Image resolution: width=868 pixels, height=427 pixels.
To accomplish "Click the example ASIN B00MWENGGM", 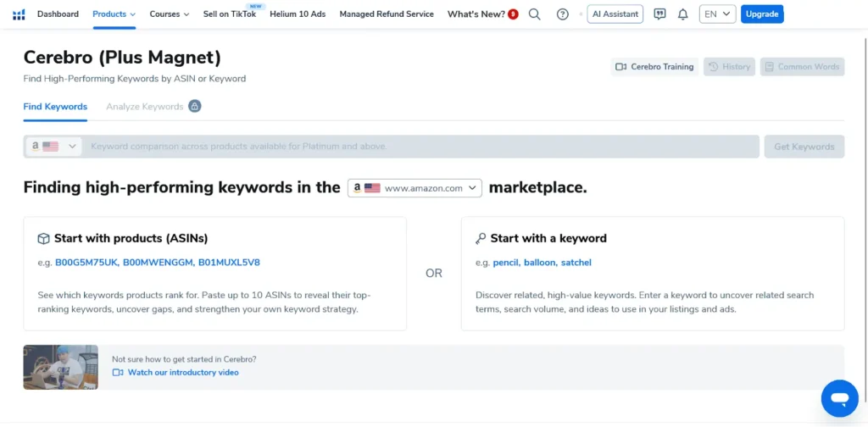I will 159,263.
